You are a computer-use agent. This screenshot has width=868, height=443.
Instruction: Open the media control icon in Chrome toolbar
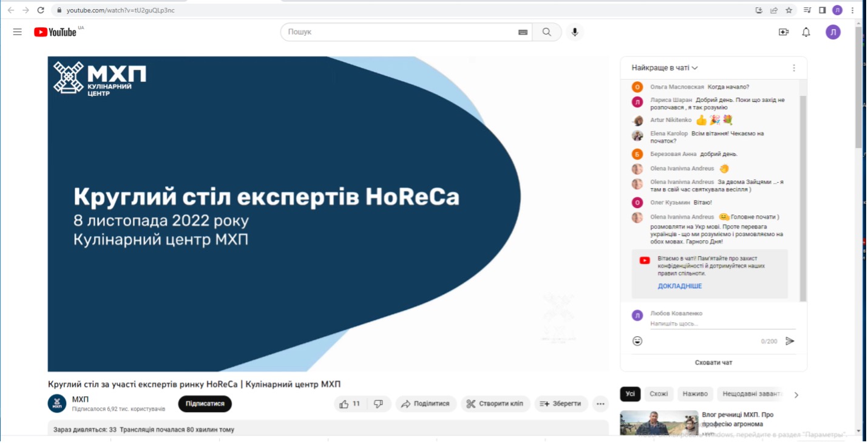pos(807,10)
